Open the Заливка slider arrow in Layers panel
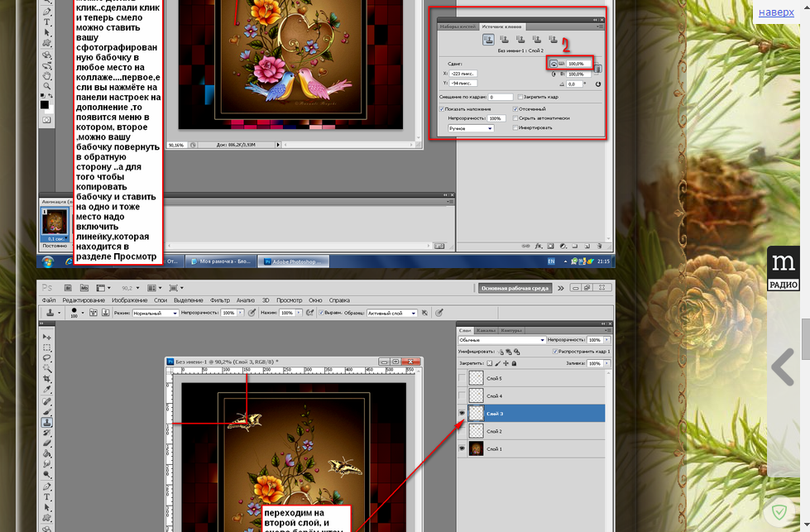 coord(606,363)
